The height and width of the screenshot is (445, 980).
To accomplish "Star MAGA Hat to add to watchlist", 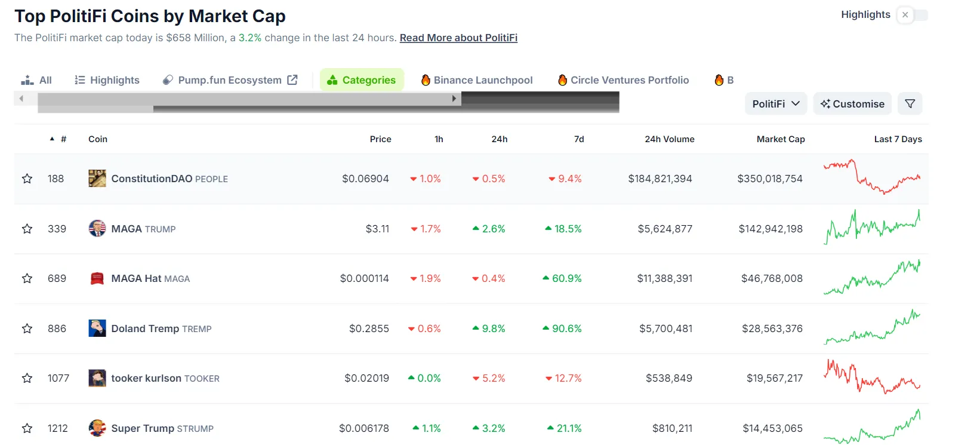I will [x=27, y=278].
